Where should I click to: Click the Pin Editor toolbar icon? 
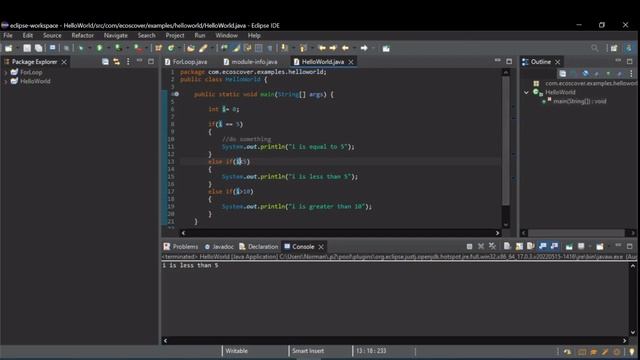pos(386,49)
